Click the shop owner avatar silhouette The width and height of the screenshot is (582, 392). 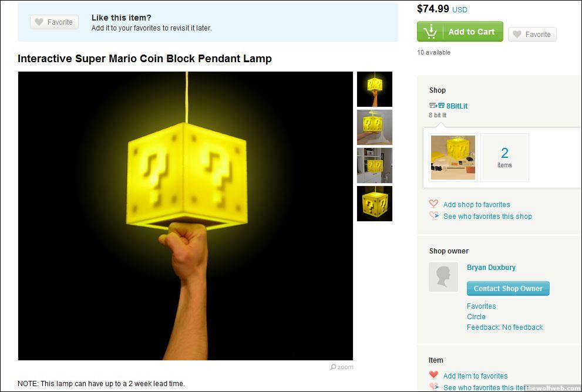click(x=443, y=277)
